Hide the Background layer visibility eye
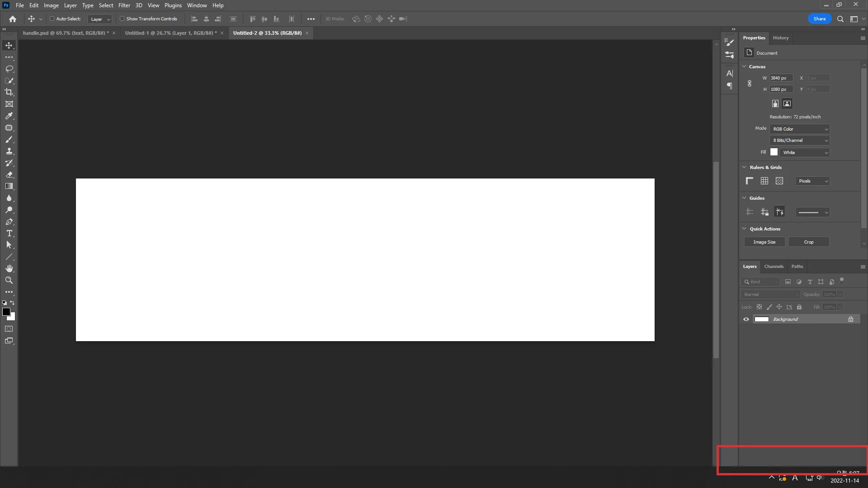Image resolution: width=868 pixels, height=488 pixels. [746, 319]
